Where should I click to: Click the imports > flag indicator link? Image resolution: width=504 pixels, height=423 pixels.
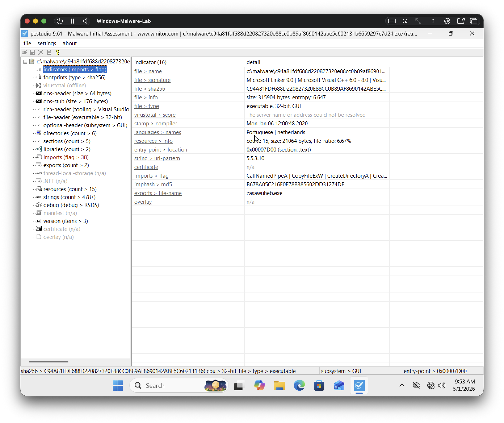(151, 176)
